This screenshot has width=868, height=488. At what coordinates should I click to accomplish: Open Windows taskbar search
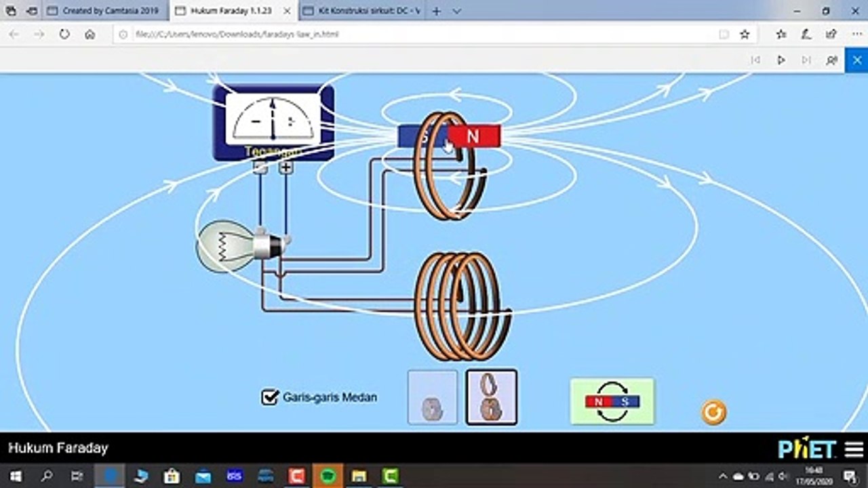tap(46, 476)
